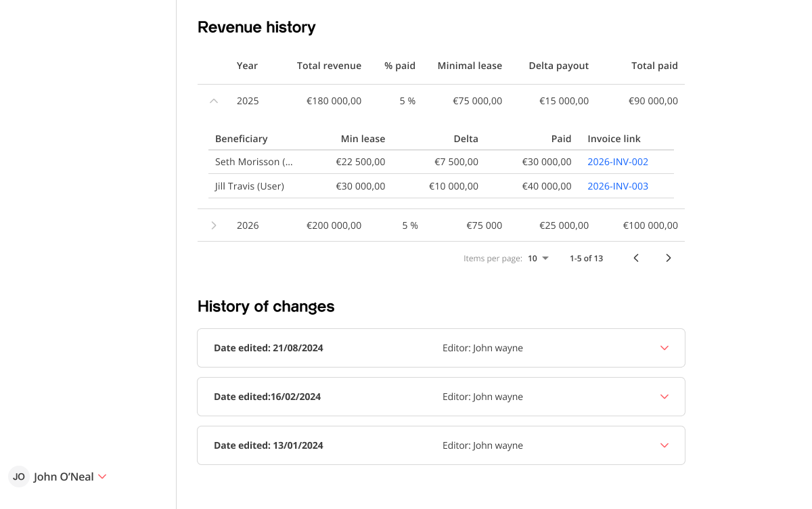Click the Year column header
812x509 pixels.
point(247,66)
